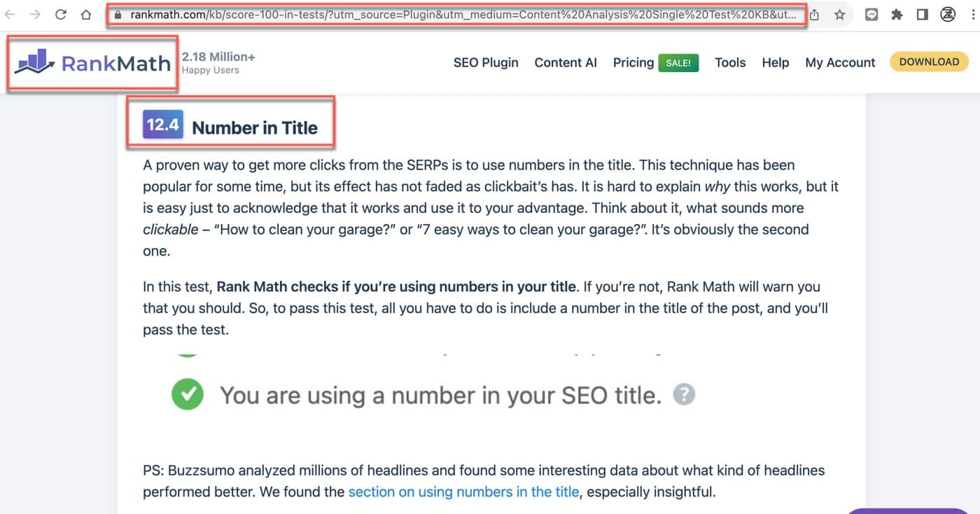Image resolution: width=980 pixels, height=514 pixels.
Task: Click the browser back arrow
Action: [x=10, y=14]
